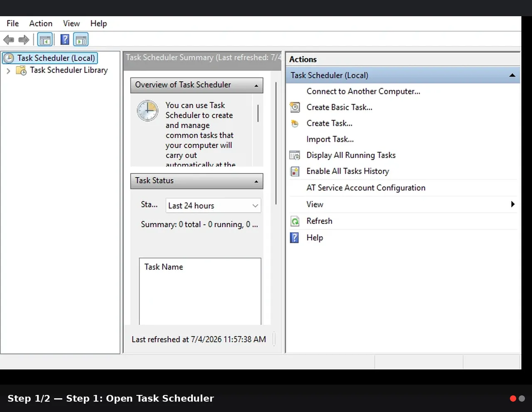
Task: Click the Task Name column header
Action: (163, 267)
